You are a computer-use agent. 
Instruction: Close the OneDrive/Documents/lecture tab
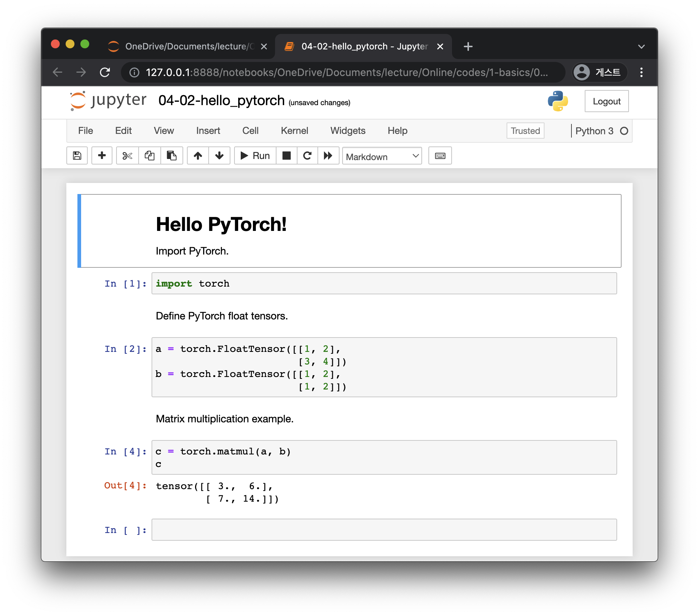(264, 46)
